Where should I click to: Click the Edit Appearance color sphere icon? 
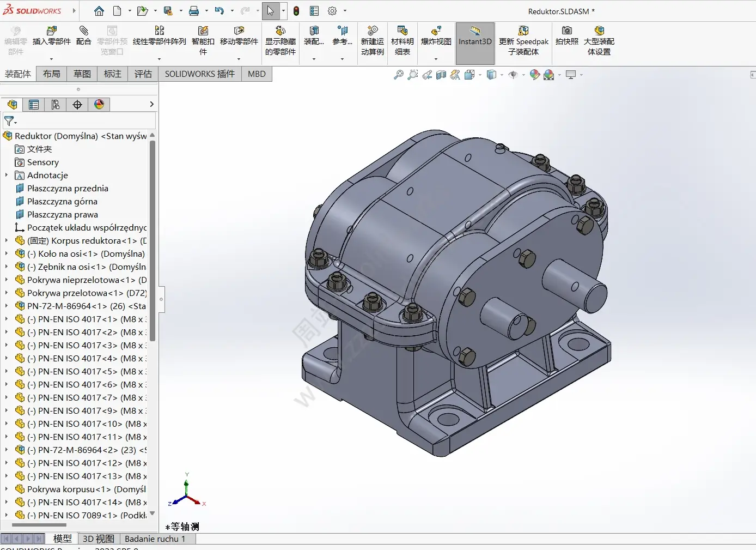535,75
